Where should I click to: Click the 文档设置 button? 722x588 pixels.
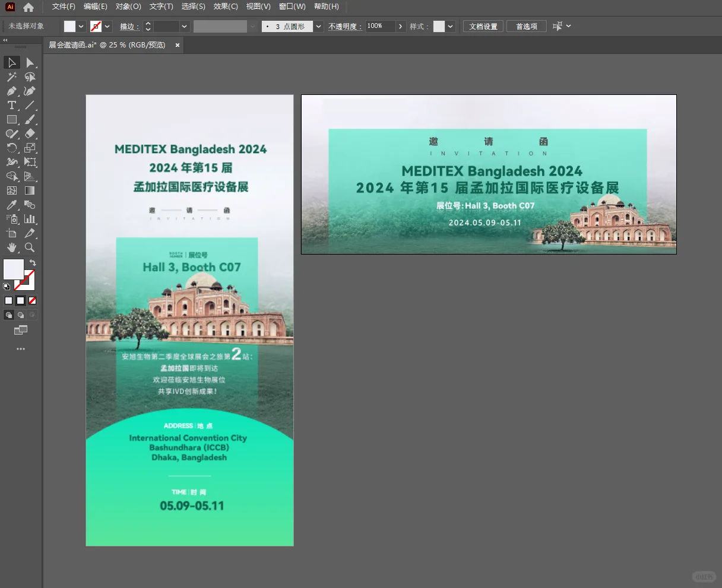tap(483, 26)
